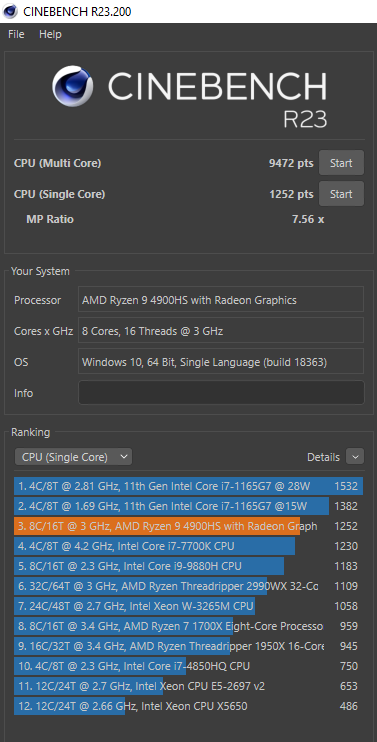
Task: Click the Cinebench sphere logo in banner
Action: (72, 86)
